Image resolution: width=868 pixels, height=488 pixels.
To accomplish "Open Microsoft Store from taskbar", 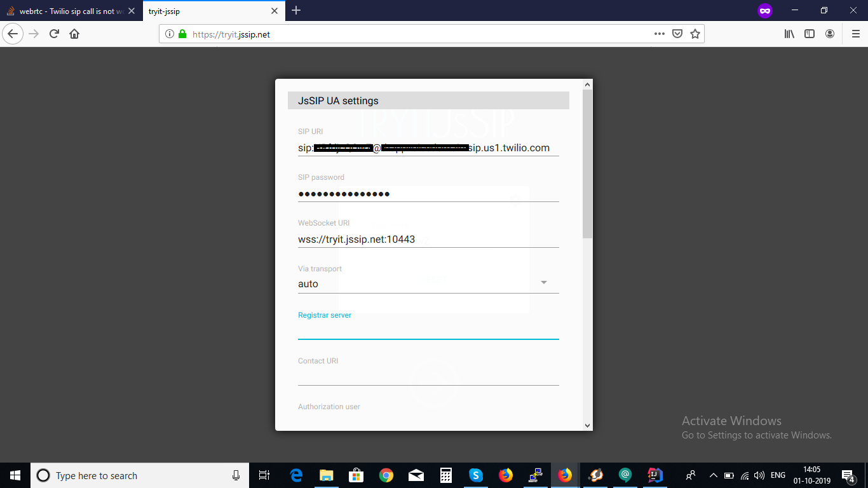I will [x=356, y=475].
